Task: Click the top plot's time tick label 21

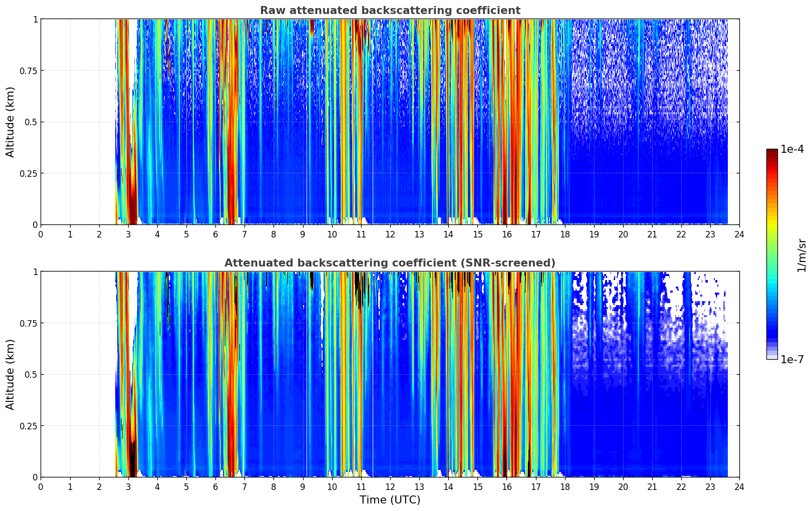Action: click(652, 234)
